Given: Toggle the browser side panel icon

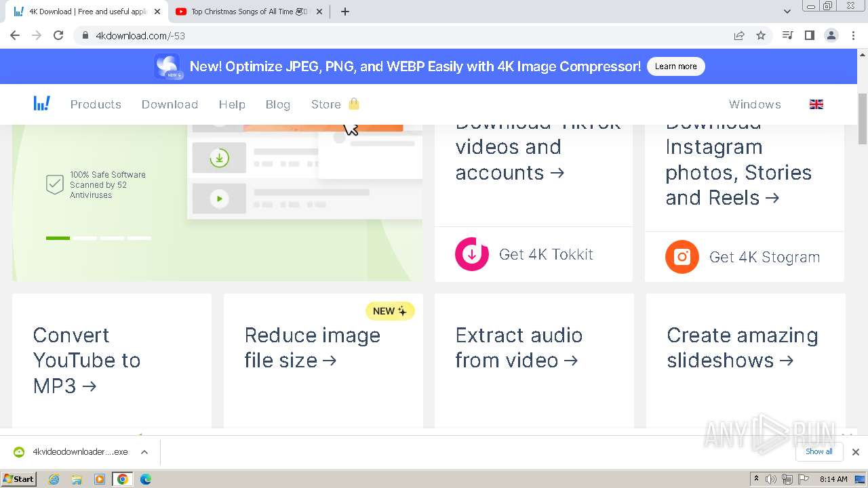Looking at the screenshot, I should pyautogui.click(x=809, y=35).
